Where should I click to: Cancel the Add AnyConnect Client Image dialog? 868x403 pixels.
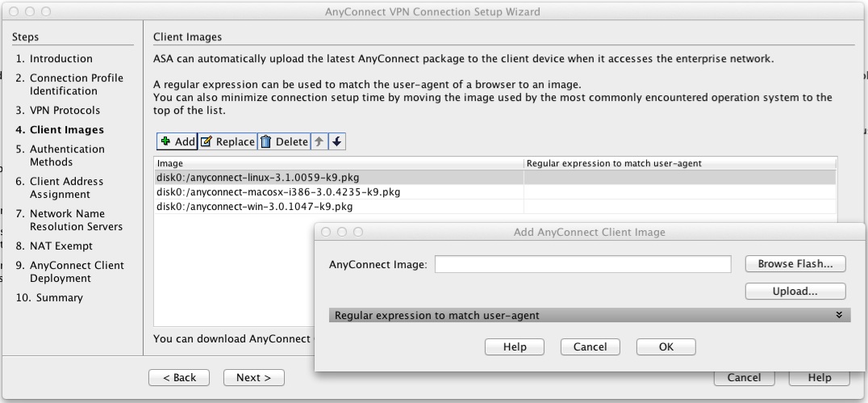[x=590, y=346]
